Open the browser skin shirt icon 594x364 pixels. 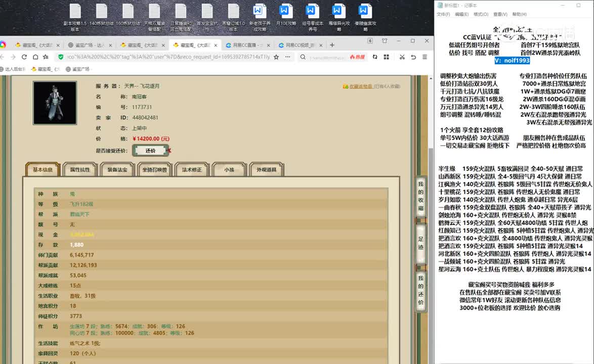(385, 41)
